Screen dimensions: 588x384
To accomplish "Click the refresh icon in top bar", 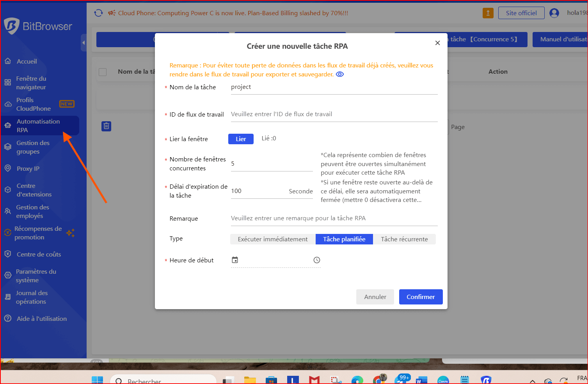I will tap(99, 13).
